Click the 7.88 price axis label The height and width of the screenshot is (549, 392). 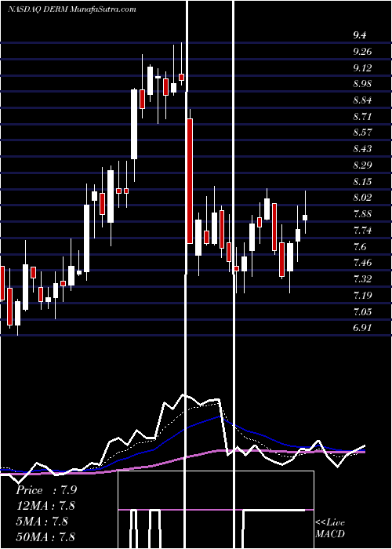coord(362,214)
